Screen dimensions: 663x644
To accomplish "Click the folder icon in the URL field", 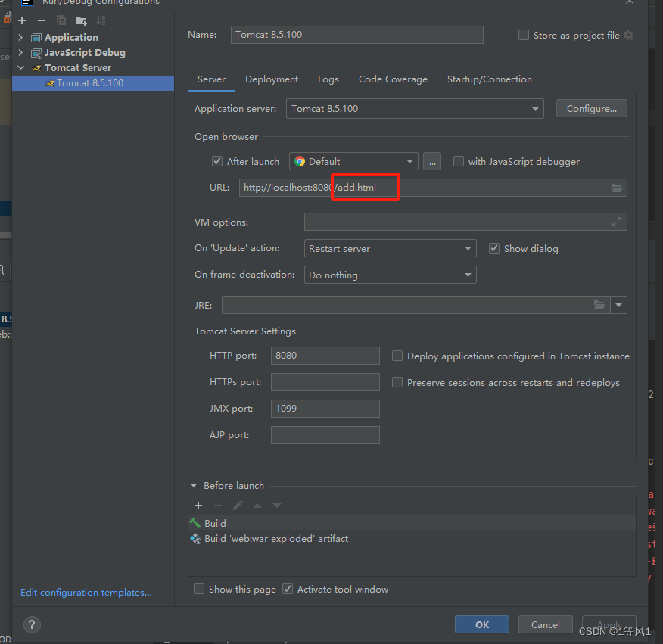I will (x=617, y=188).
